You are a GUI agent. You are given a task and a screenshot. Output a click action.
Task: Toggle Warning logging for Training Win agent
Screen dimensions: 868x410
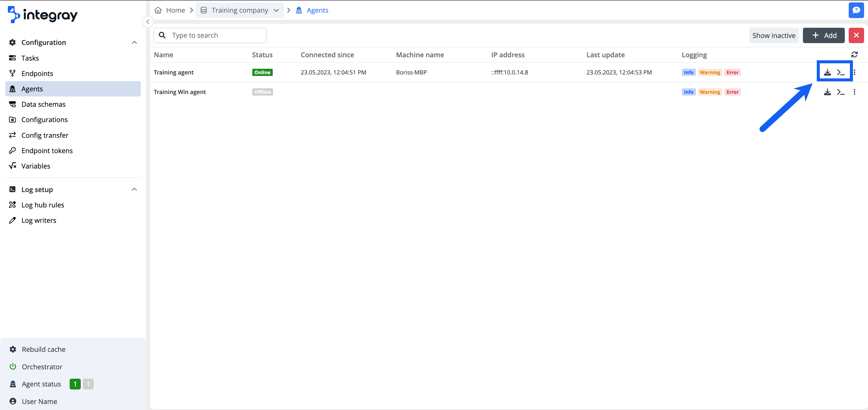[710, 92]
